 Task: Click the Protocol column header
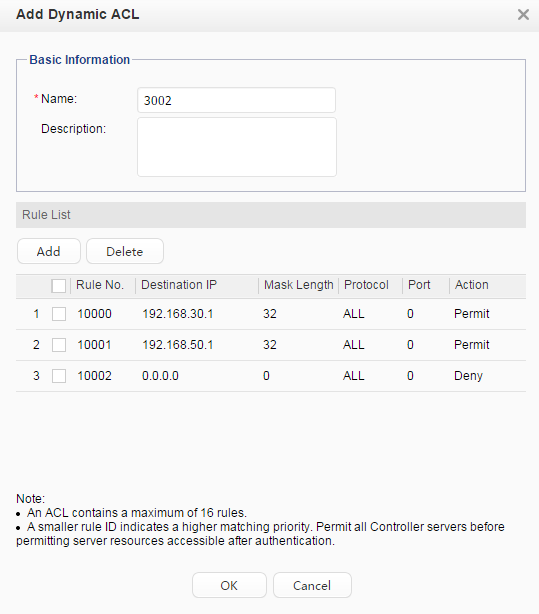coord(366,285)
